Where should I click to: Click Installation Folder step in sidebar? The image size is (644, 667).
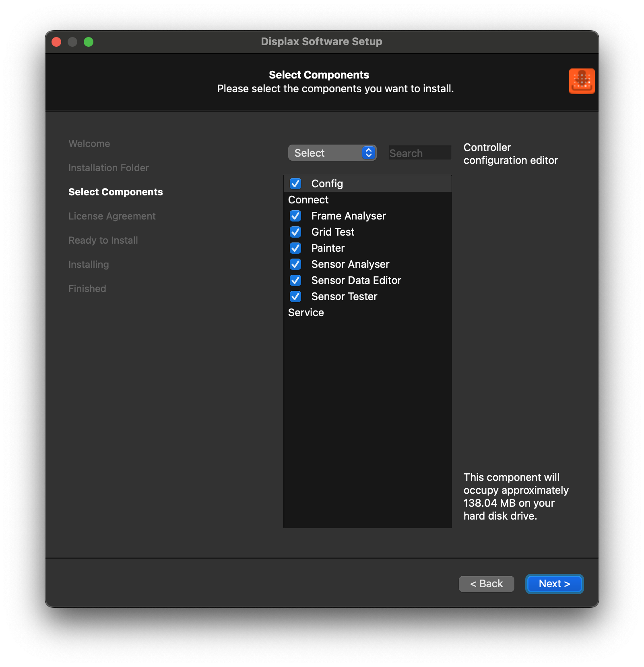109,168
